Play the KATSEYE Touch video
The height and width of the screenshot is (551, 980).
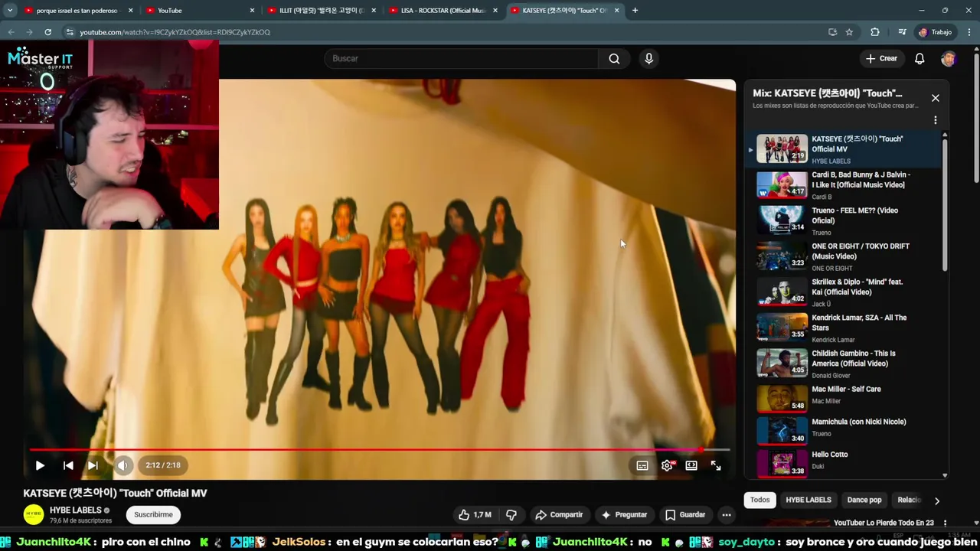tap(40, 465)
